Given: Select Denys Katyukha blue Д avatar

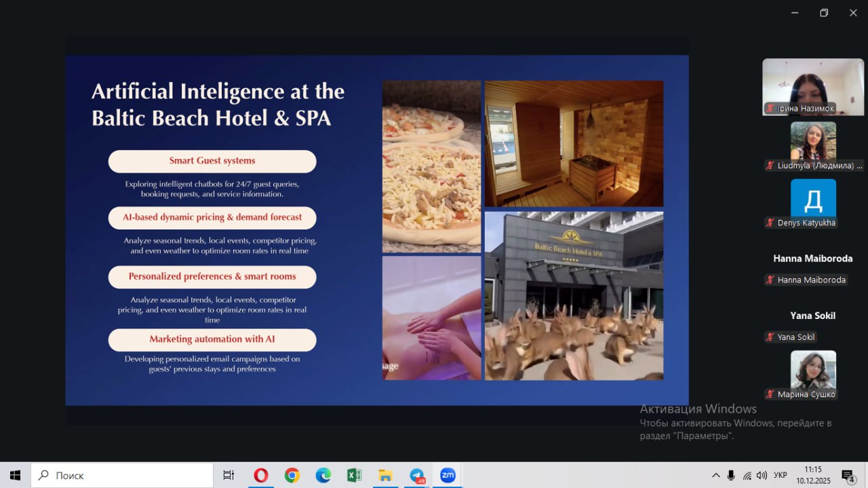Looking at the screenshot, I should pos(813,198).
